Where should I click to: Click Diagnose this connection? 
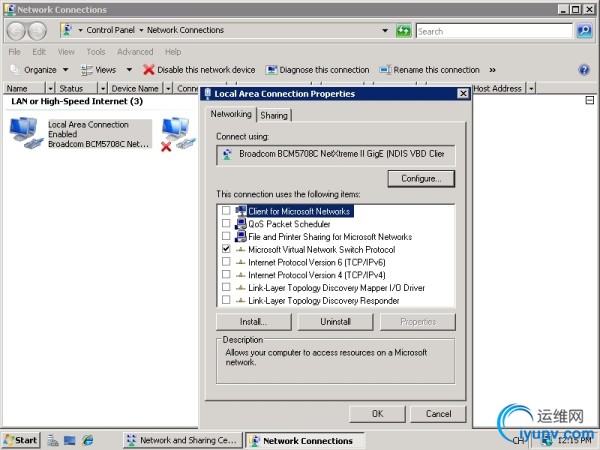coord(318,70)
